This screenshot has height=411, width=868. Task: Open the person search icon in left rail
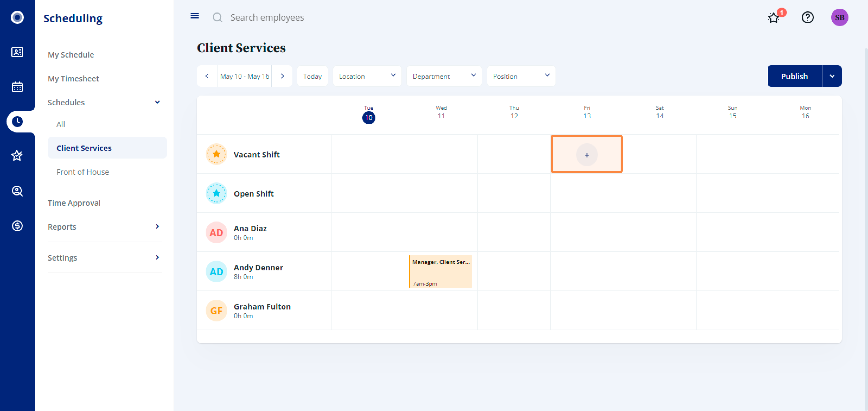pyautogui.click(x=17, y=191)
